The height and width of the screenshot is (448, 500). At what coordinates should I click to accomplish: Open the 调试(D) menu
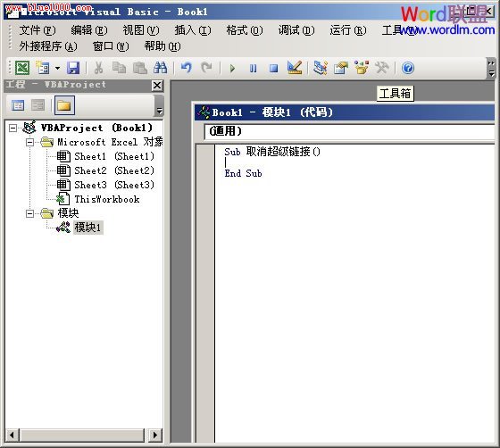[x=296, y=30]
